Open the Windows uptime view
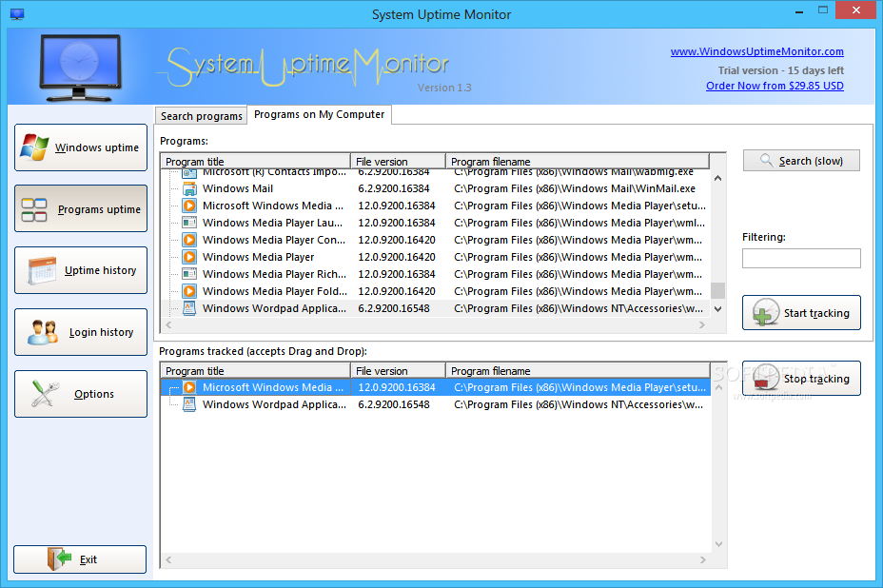This screenshot has width=883, height=588. 81,147
